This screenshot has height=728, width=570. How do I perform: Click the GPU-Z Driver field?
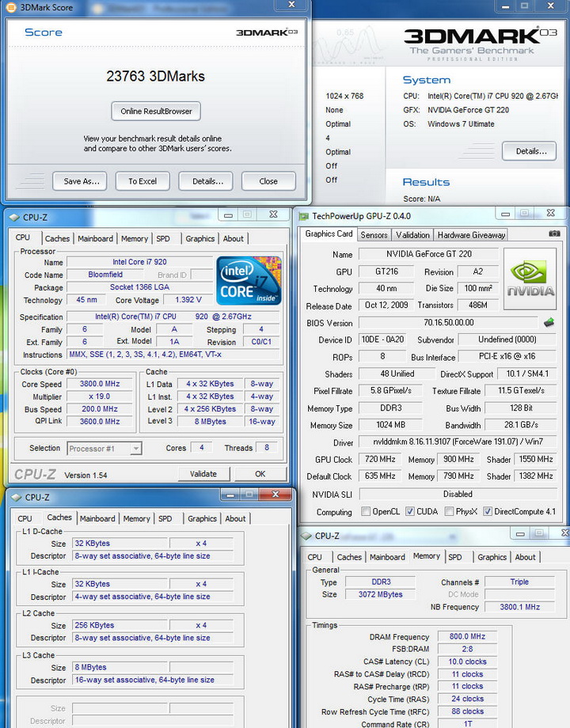458,442
